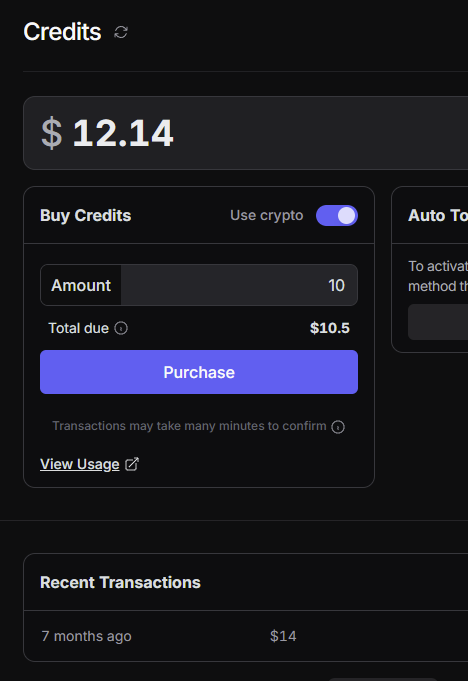Select the Auto Top-up card heading
468x681 pixels.
click(x=438, y=215)
